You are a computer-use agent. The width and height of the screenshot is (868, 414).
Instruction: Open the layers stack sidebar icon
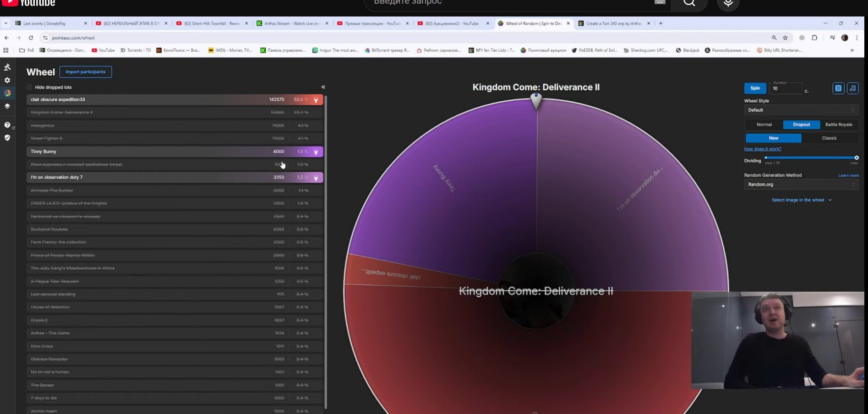[x=7, y=106]
